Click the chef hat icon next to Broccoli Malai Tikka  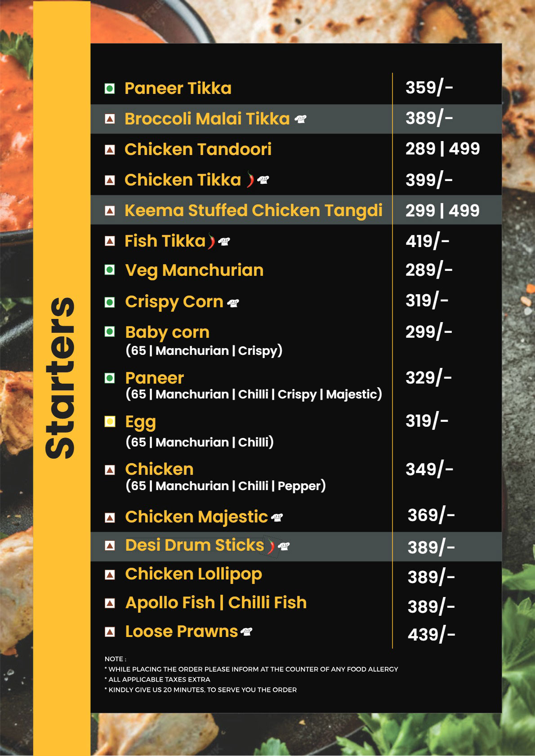300,119
